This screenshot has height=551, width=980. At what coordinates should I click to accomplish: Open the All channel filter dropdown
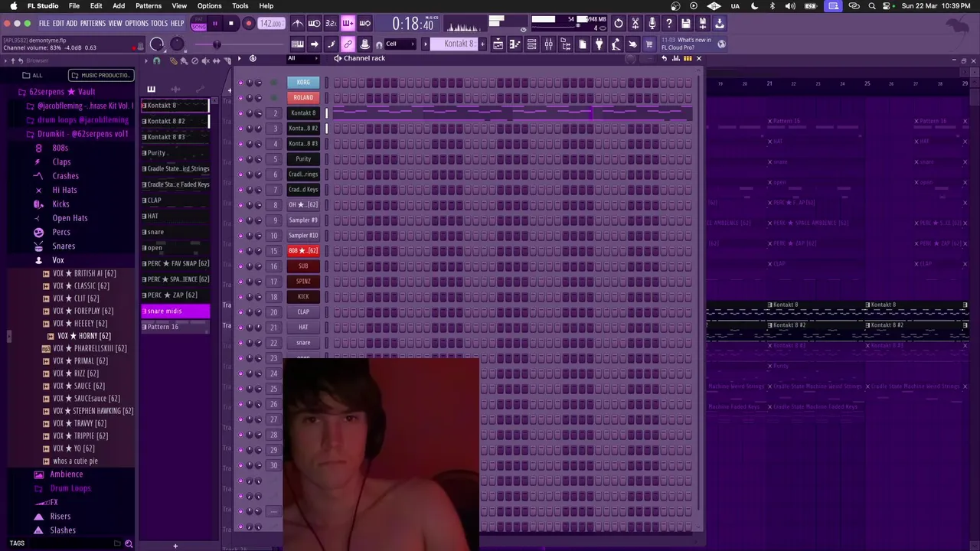tap(302, 58)
